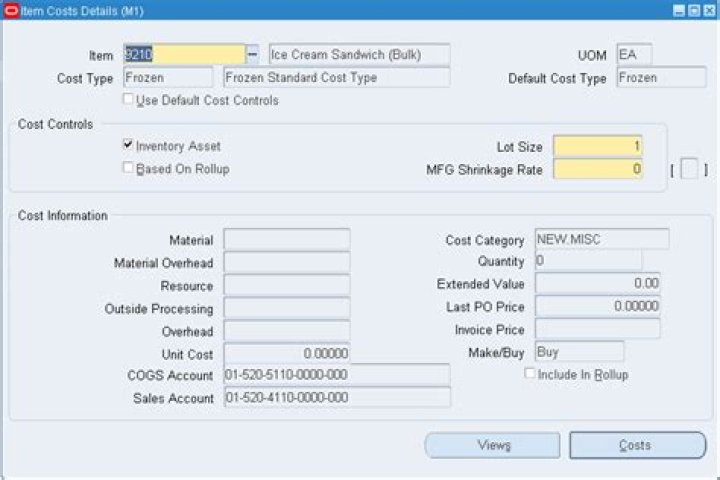Tick the Based On Rollup checkbox
The height and width of the screenshot is (480, 720).
click(x=128, y=168)
